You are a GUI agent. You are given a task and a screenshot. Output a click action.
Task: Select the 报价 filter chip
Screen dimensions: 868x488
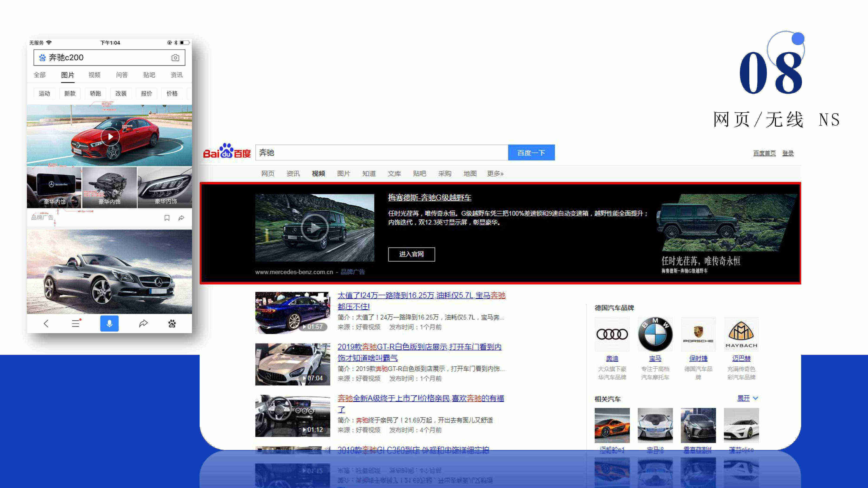pos(146,93)
